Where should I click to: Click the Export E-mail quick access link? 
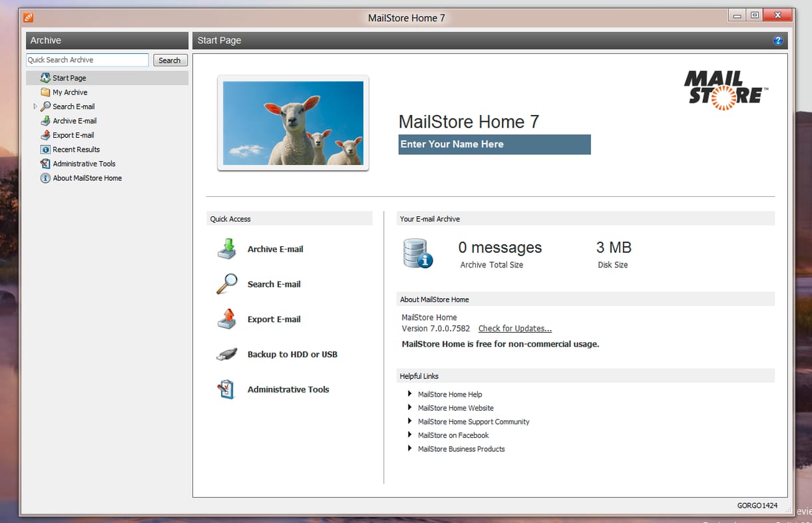[274, 319]
